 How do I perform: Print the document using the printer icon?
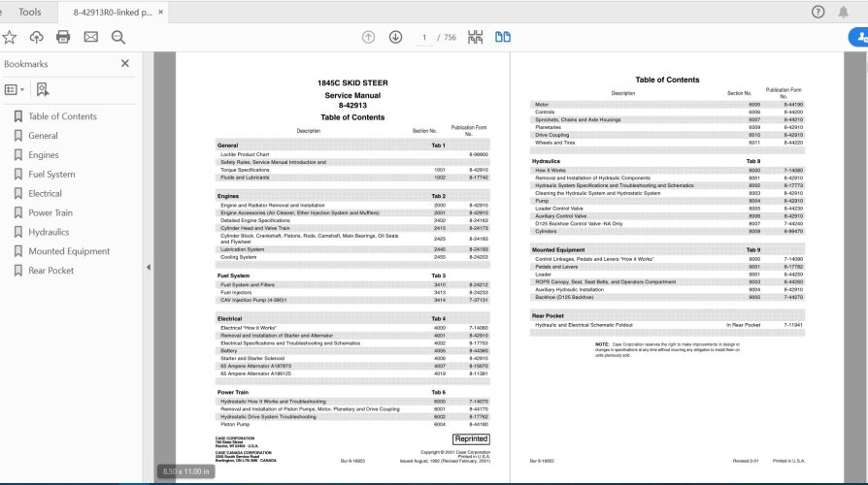(63, 37)
